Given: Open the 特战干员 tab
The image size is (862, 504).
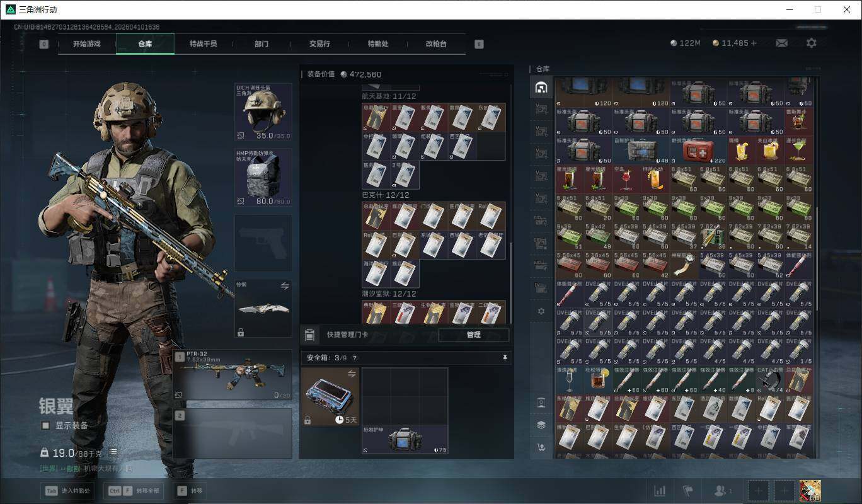Looking at the screenshot, I should (203, 44).
